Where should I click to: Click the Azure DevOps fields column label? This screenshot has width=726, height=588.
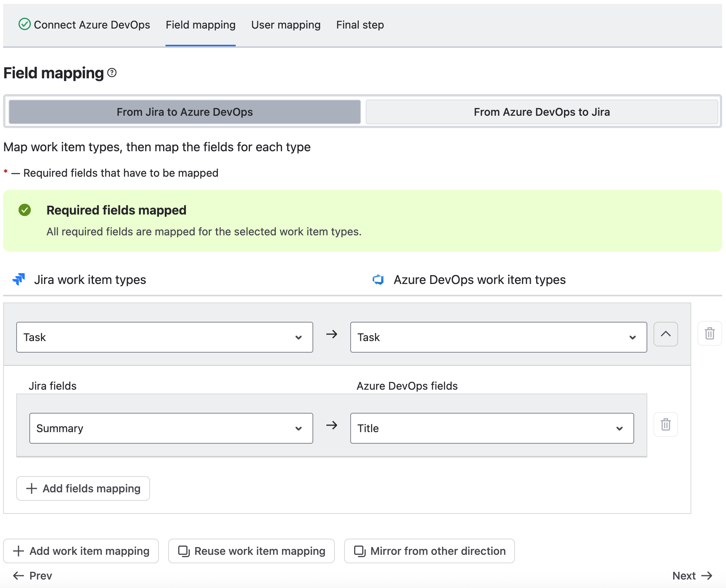(x=407, y=386)
